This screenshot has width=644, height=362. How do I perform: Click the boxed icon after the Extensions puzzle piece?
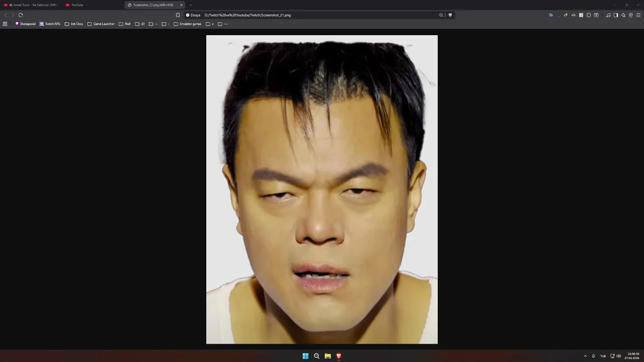coord(596,15)
